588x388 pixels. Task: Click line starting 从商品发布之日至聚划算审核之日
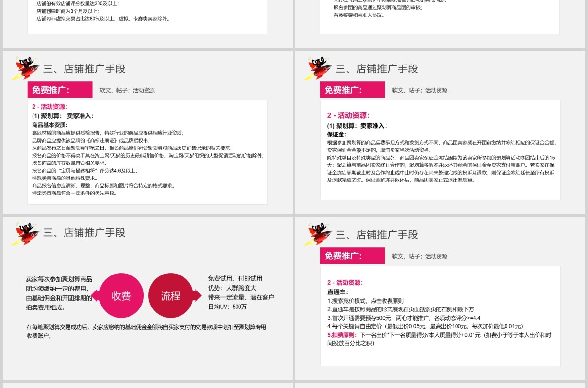(132, 148)
